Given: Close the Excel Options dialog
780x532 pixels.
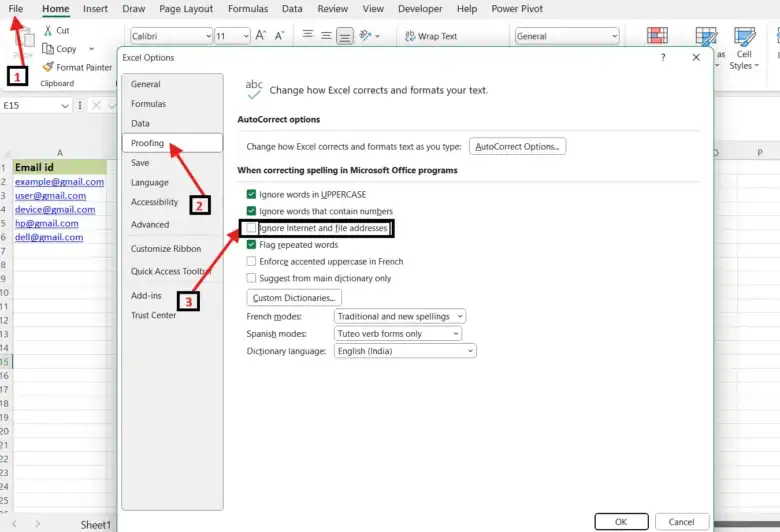Looking at the screenshot, I should click(696, 57).
